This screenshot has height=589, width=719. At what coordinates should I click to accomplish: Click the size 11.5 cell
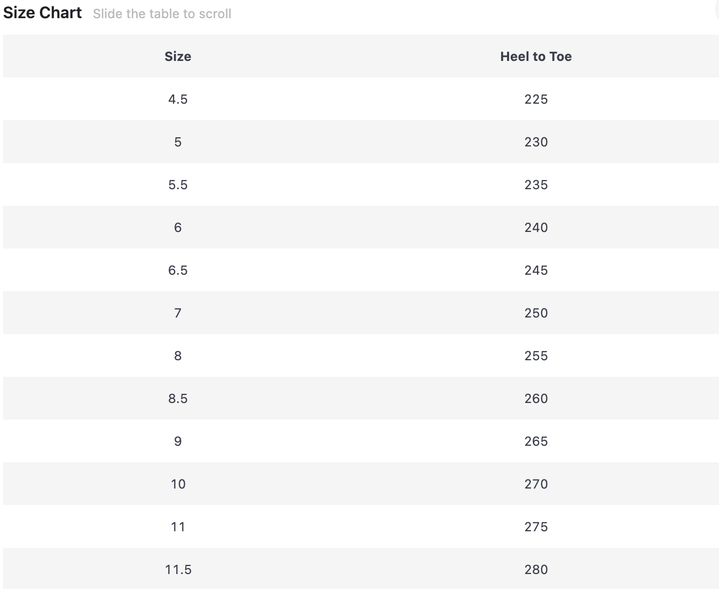coord(178,569)
